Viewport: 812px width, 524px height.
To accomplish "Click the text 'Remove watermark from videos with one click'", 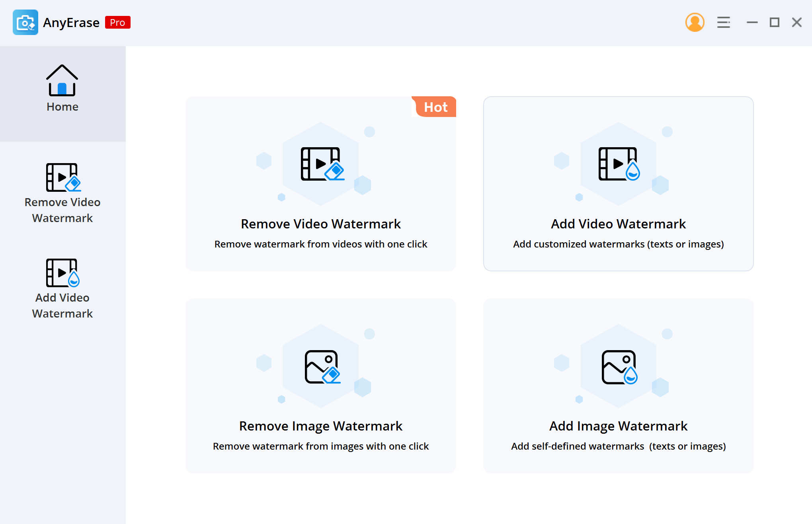I will tap(320, 244).
